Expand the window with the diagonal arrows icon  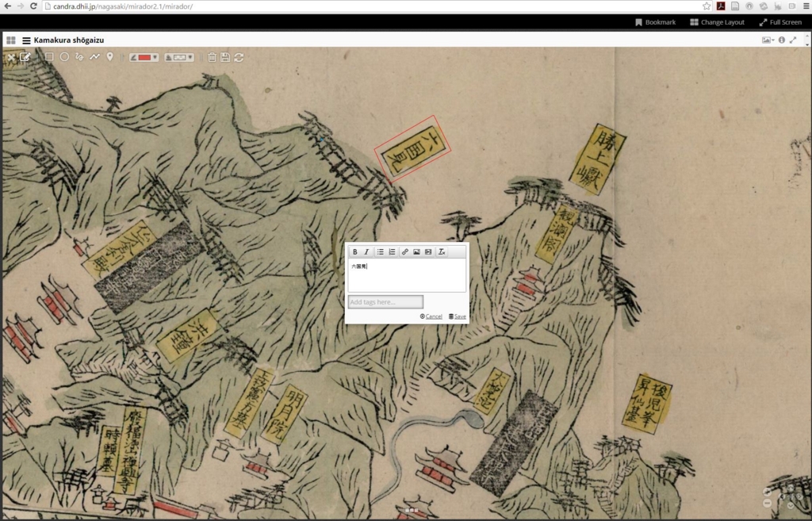tap(793, 40)
